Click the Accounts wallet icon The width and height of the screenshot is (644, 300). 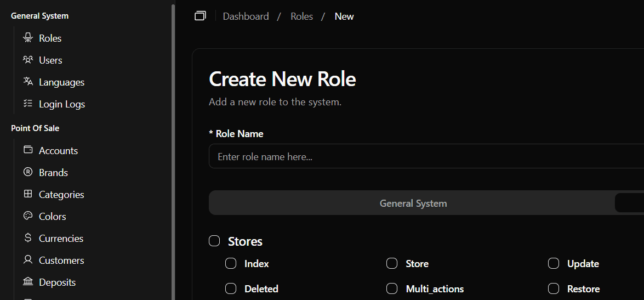point(28,150)
